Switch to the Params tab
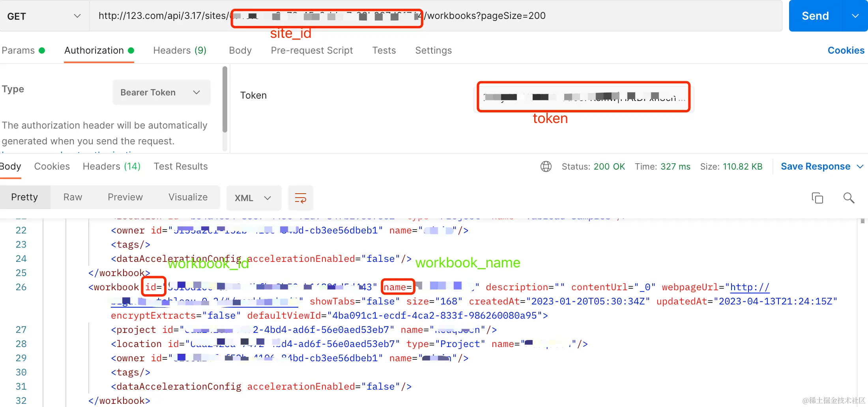This screenshot has height=407, width=868. [23, 50]
